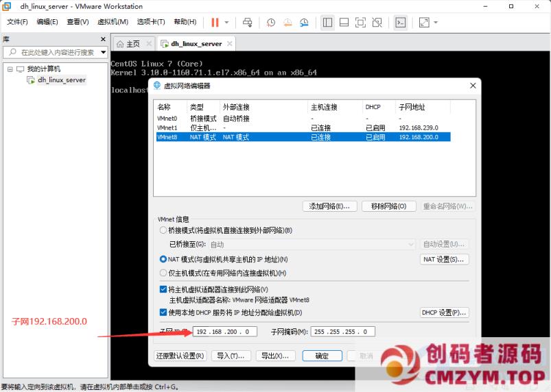Open the console view icon
This screenshot has width=551, height=392.
(x=400, y=23)
